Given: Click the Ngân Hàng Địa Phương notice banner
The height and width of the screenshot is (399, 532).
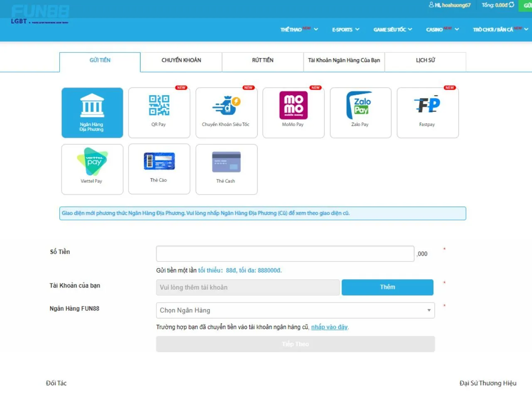Looking at the screenshot, I should (x=263, y=213).
